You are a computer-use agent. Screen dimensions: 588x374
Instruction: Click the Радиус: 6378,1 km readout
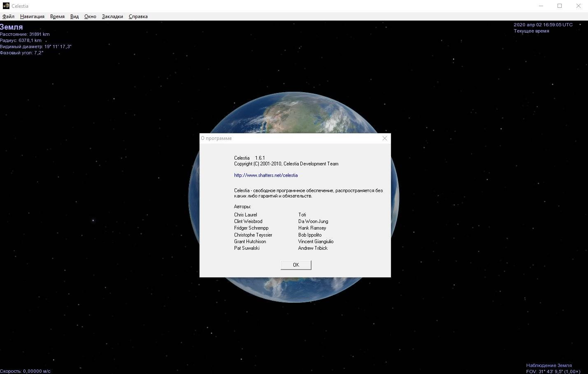[x=21, y=40]
